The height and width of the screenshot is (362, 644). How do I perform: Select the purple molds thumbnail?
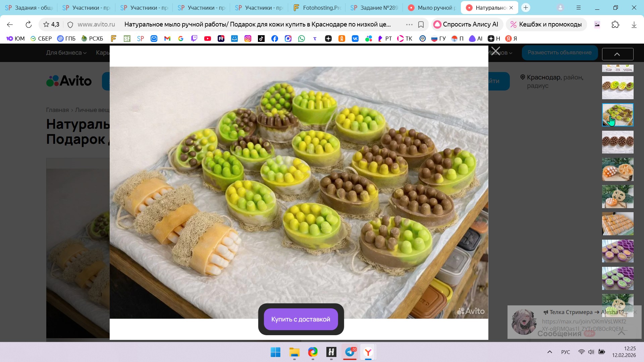pos(618,251)
